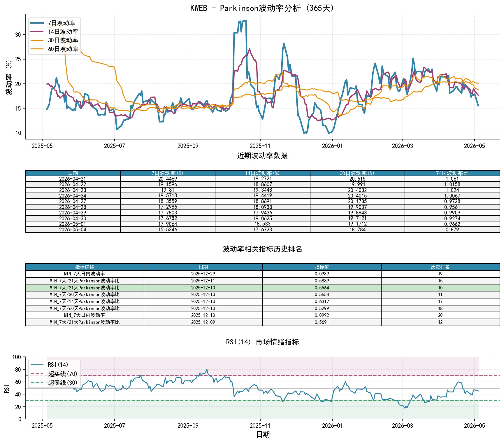
Task: Click the indicator value 0.5691
Action: coord(322,322)
